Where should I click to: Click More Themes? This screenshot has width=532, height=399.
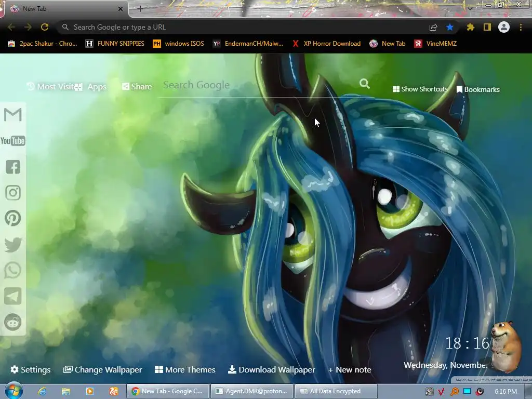tap(185, 369)
